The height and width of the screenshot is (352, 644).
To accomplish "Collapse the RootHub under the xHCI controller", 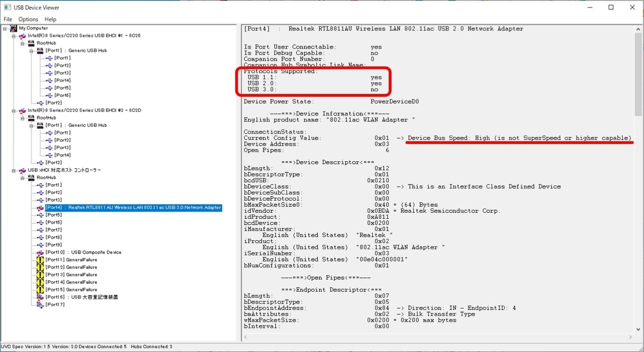I will click(x=21, y=177).
